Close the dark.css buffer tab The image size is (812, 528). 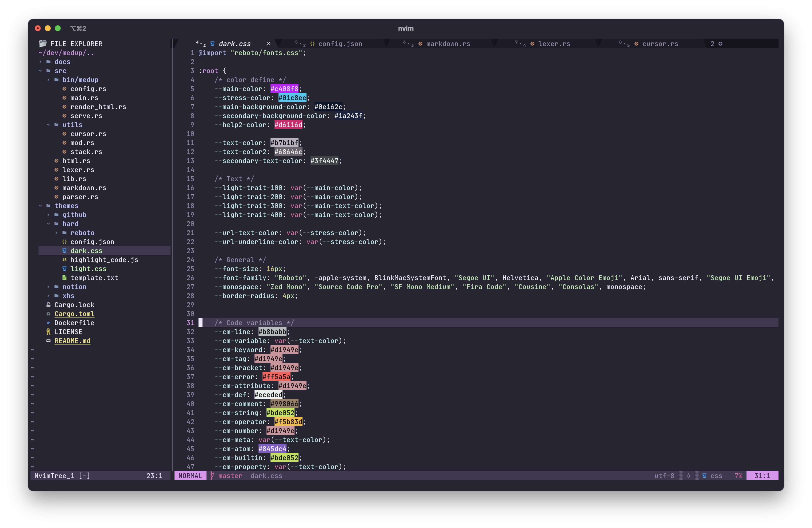click(268, 44)
